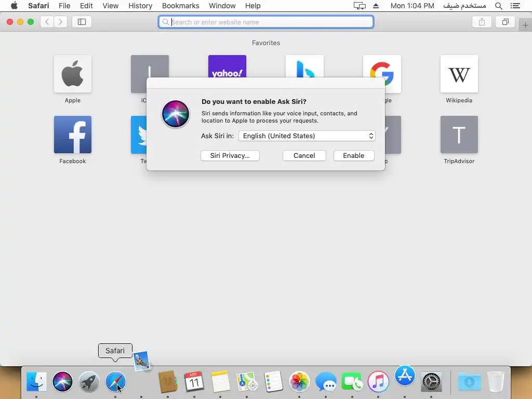Open FaceTime icon in Dock

pyautogui.click(x=352, y=381)
